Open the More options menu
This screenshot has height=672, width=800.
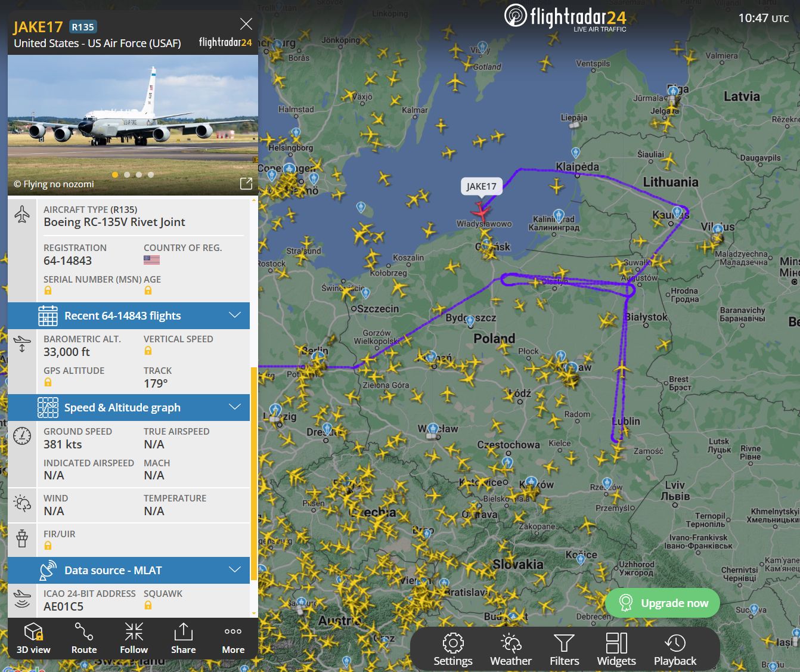point(233,638)
